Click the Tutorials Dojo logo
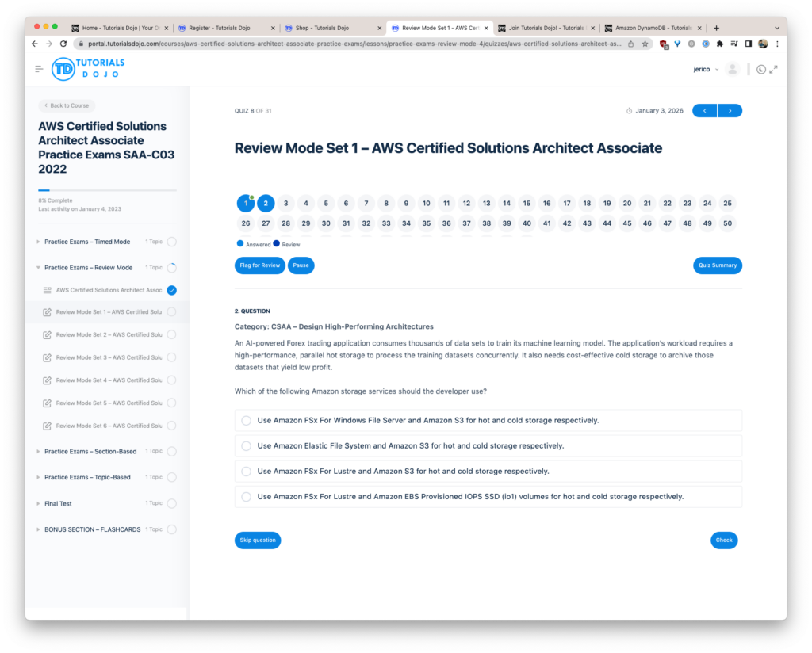The image size is (812, 653). click(88, 69)
